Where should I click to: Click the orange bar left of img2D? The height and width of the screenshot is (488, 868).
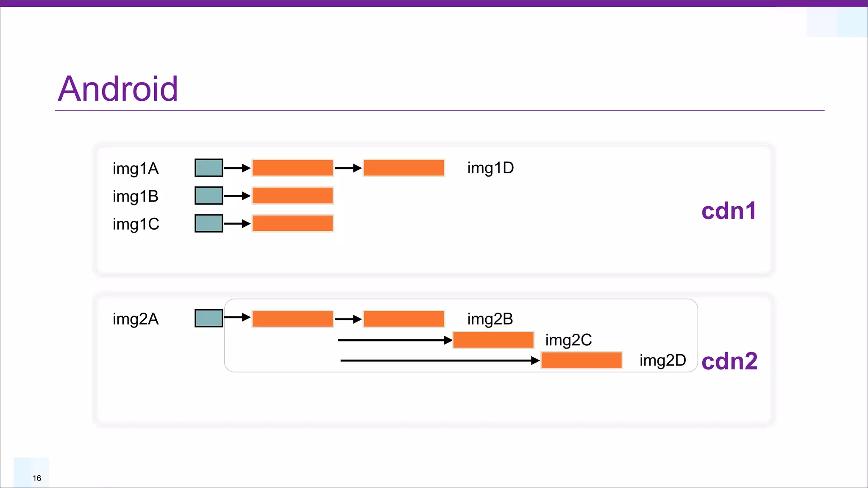pyautogui.click(x=581, y=360)
